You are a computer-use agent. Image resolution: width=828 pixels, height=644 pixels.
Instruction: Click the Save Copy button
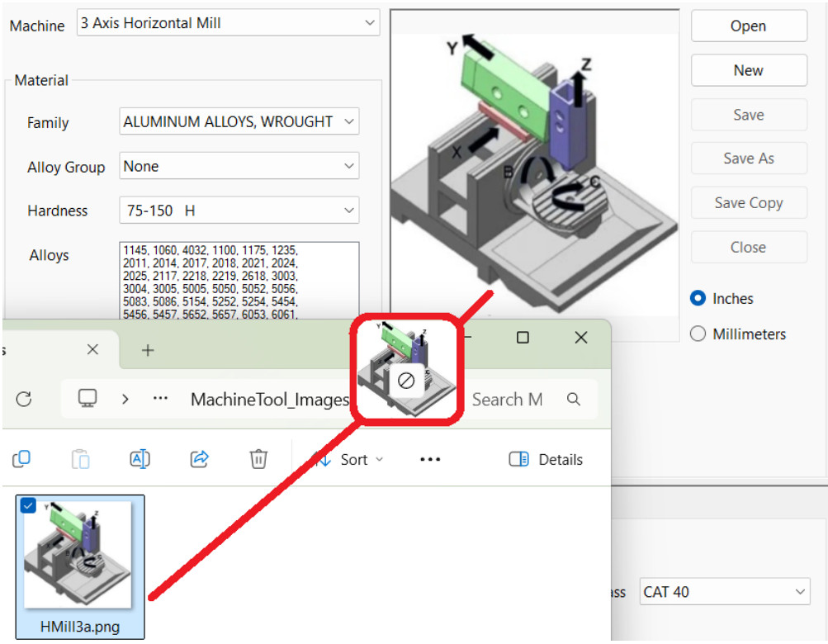pyautogui.click(x=748, y=203)
